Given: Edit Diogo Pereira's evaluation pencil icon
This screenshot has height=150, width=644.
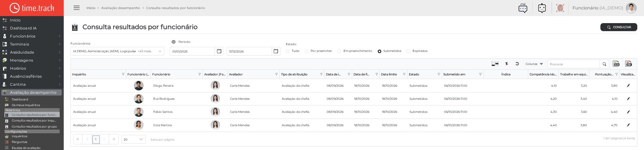Looking at the screenshot, I should (628, 86).
